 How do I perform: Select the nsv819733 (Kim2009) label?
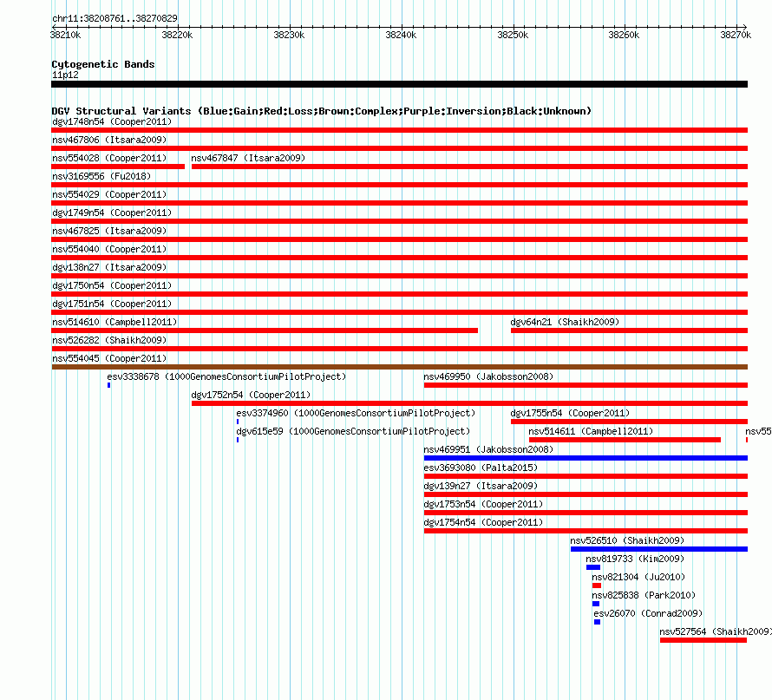[x=635, y=559]
